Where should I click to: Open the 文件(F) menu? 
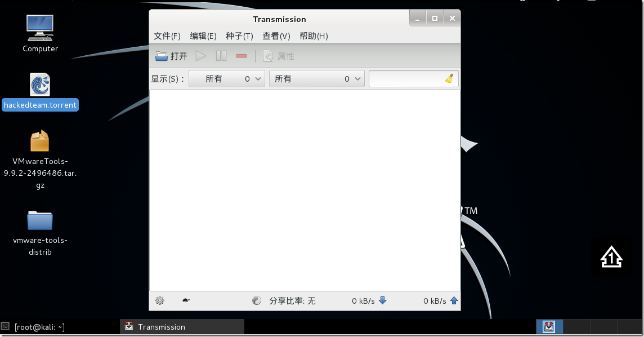(167, 36)
